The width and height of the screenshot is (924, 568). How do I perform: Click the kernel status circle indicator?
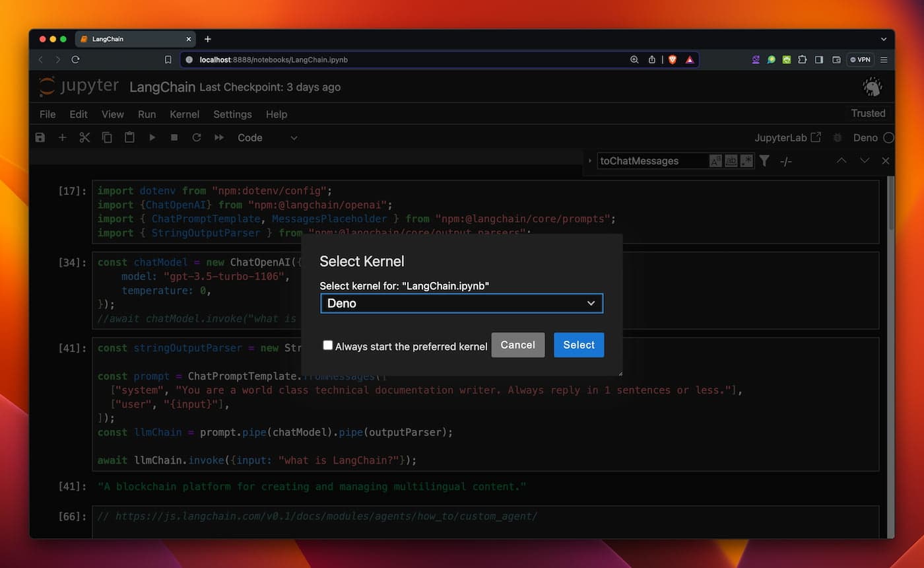888,137
